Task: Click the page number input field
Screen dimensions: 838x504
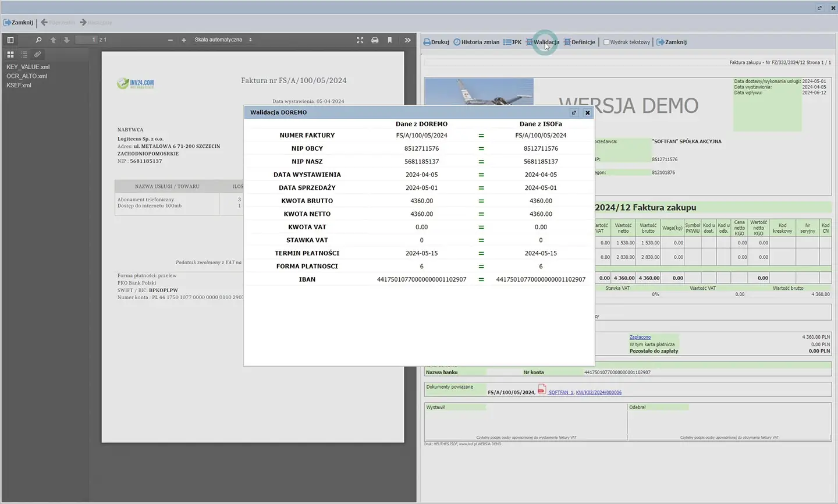Action: click(x=86, y=40)
